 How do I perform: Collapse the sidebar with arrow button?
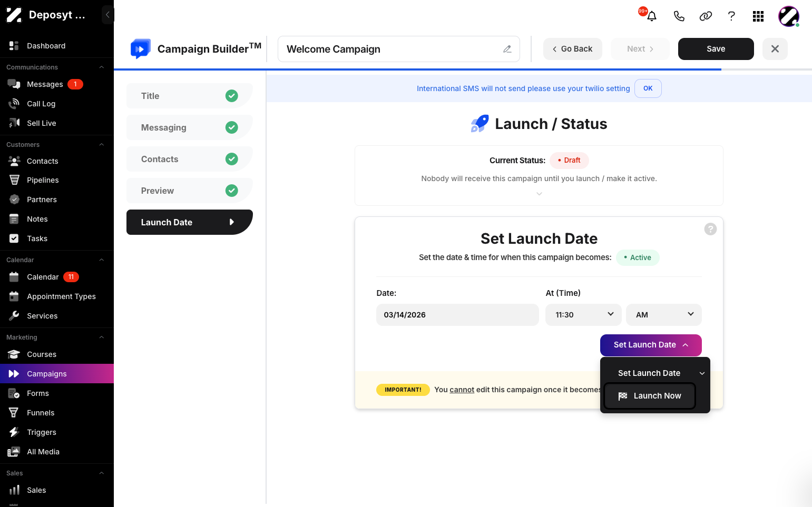[x=107, y=15]
